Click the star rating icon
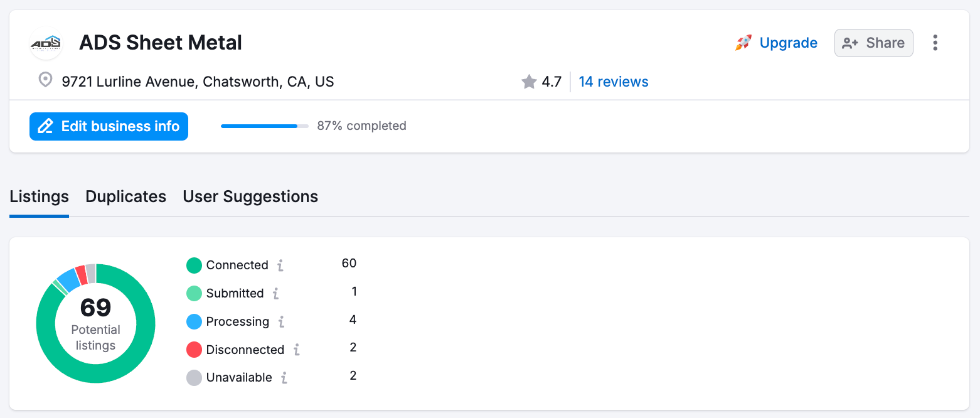The height and width of the screenshot is (418, 980). 529,82
